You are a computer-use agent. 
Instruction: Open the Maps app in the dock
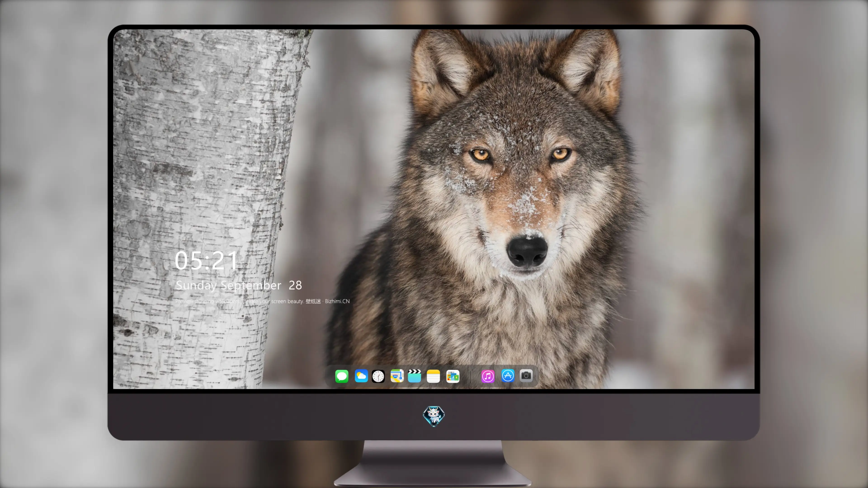coord(397,376)
